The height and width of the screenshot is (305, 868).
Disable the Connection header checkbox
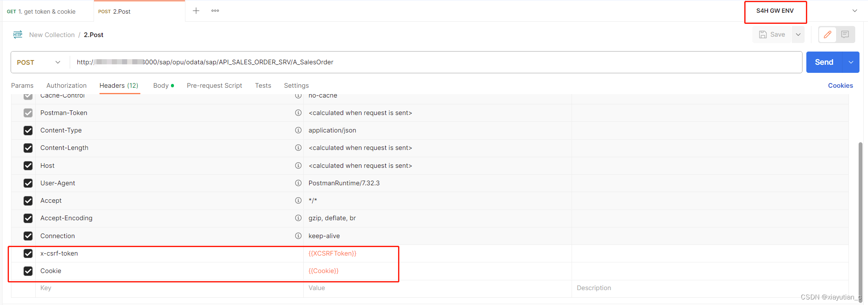pyautogui.click(x=28, y=236)
